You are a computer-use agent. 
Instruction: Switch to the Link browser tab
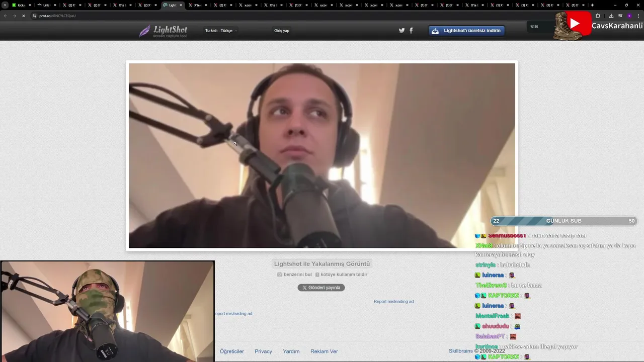tap(46, 5)
